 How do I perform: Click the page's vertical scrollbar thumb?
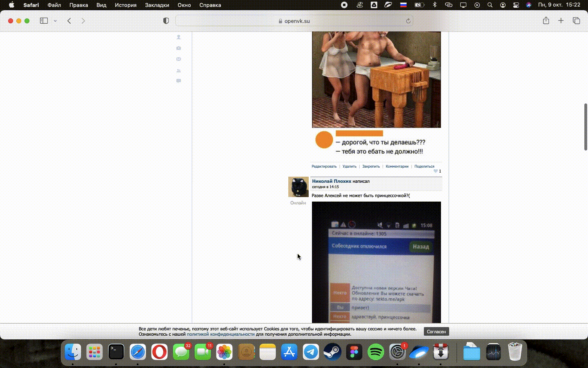coord(586,127)
